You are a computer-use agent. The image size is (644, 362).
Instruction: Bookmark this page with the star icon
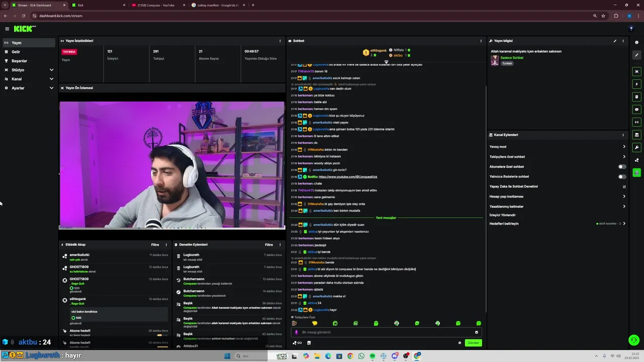pyautogui.click(x=603, y=16)
